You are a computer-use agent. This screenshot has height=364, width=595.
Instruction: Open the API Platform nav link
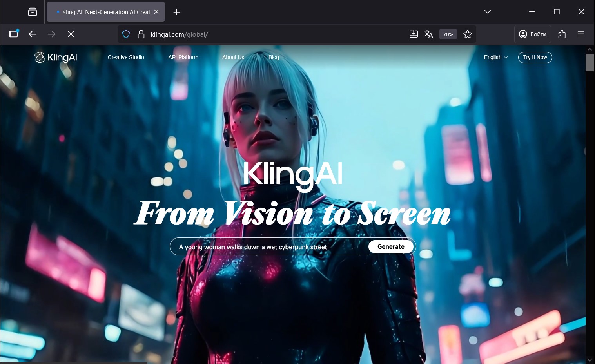(183, 57)
